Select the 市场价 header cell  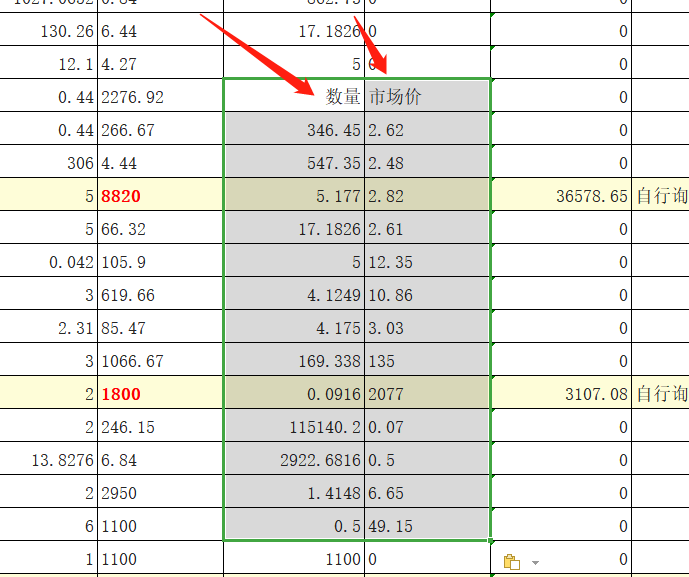pyautogui.click(x=427, y=97)
